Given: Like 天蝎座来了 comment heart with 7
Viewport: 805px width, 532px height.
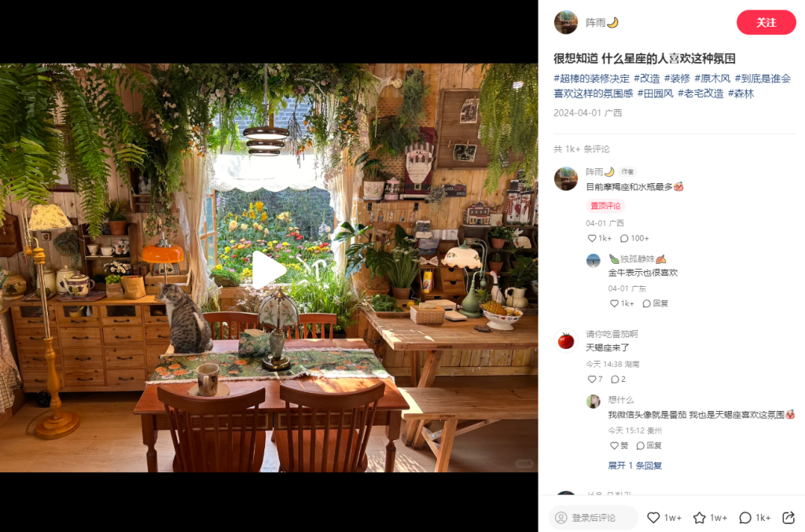Looking at the screenshot, I should [594, 379].
